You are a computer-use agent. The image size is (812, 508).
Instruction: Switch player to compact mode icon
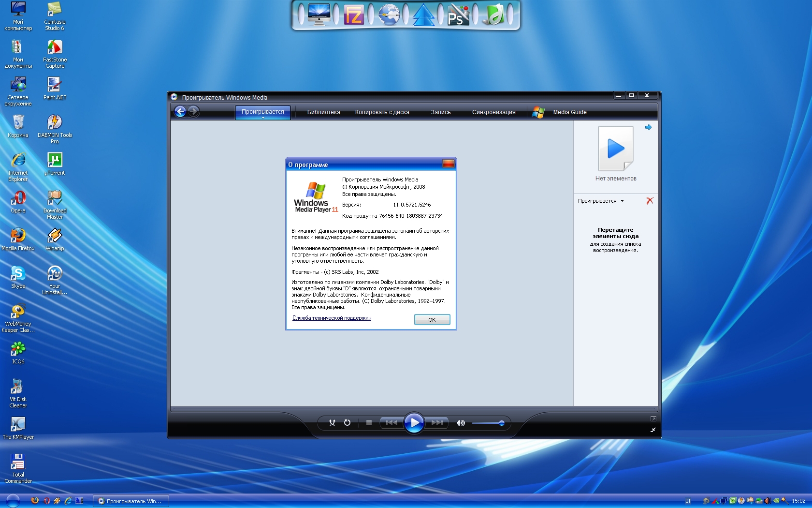coord(653,430)
